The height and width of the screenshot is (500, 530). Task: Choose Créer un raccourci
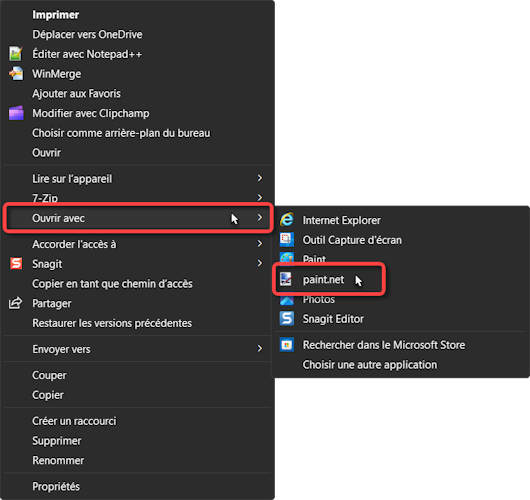coord(138,421)
